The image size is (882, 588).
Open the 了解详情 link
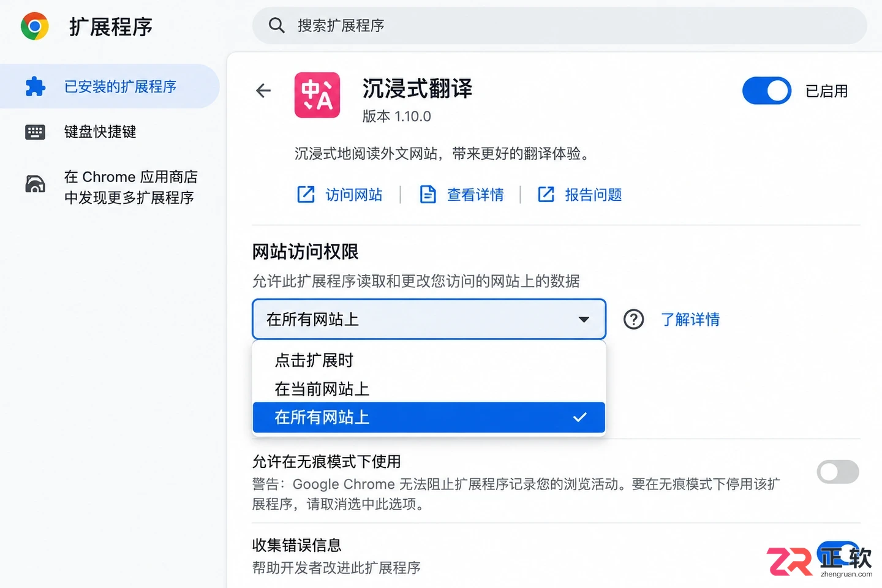(x=690, y=319)
